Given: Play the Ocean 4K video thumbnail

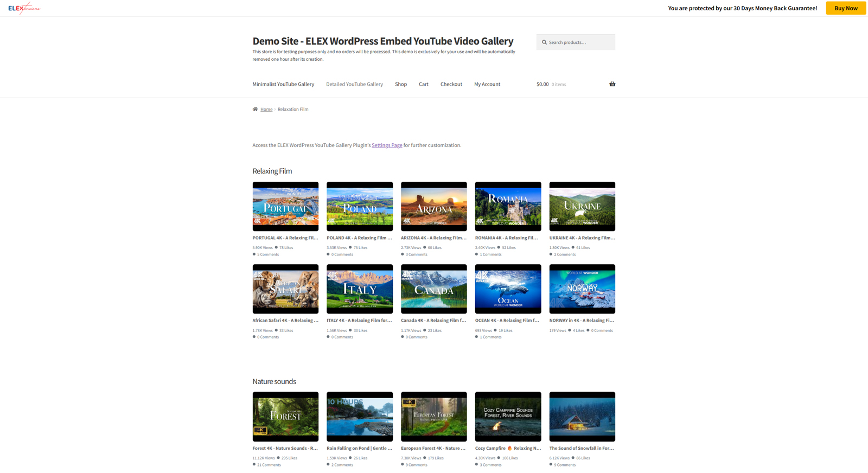Looking at the screenshot, I should click(508, 289).
